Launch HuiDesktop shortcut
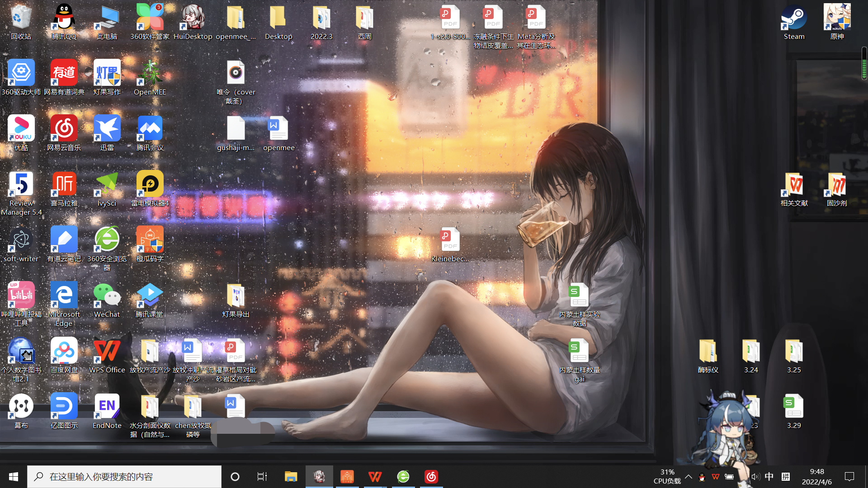This screenshot has width=868, height=488. pyautogui.click(x=193, y=22)
